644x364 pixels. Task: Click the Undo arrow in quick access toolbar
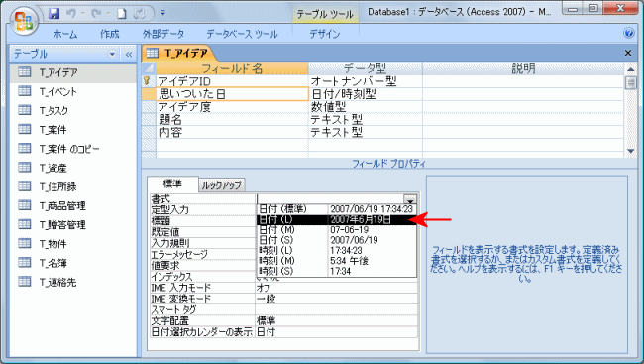[x=71, y=13]
